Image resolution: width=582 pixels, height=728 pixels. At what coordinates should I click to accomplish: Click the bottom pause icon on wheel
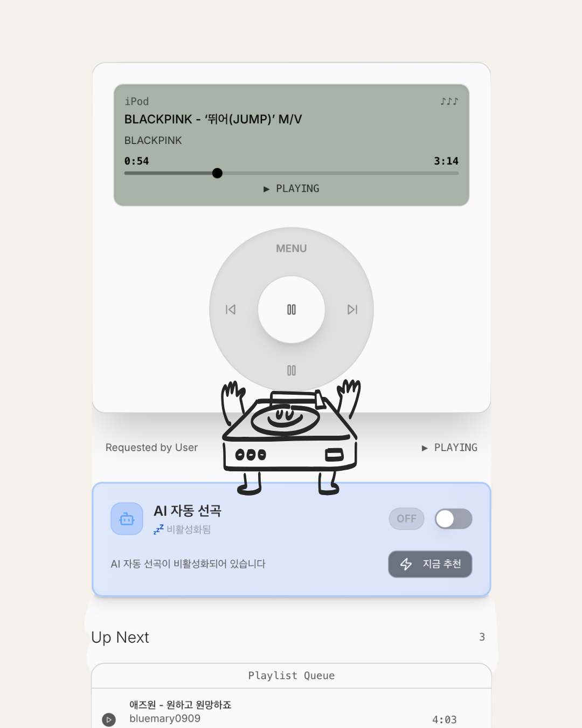point(292,370)
